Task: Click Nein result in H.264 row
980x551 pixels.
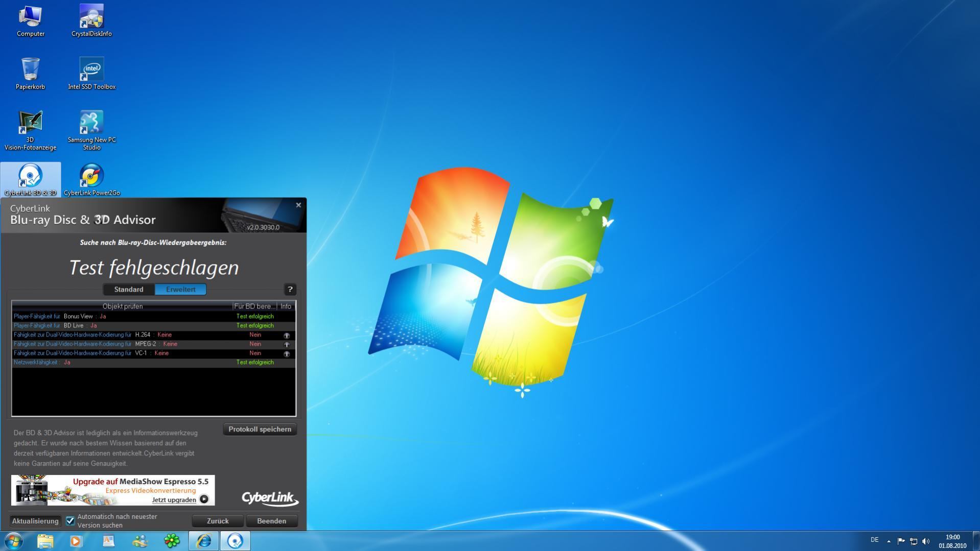Action: pyautogui.click(x=255, y=335)
